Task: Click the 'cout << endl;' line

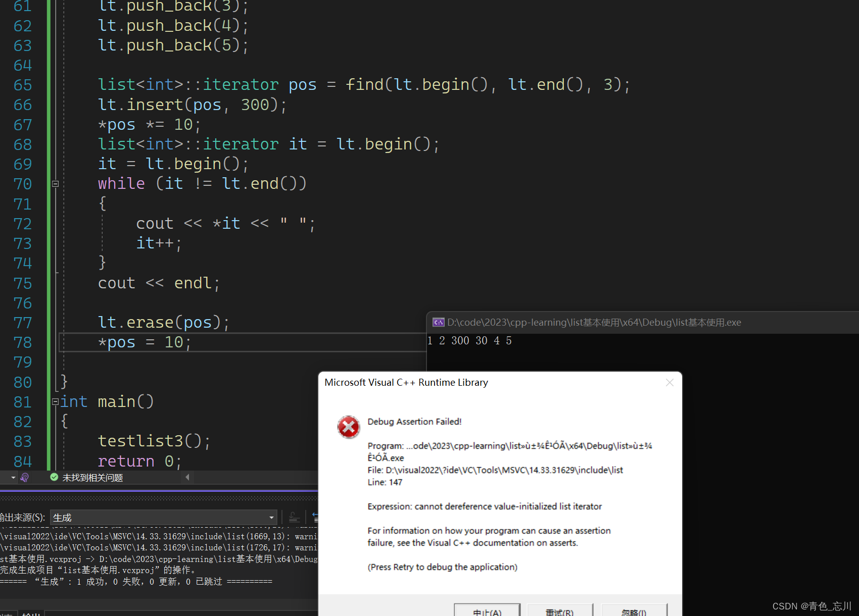Action: click(x=159, y=283)
